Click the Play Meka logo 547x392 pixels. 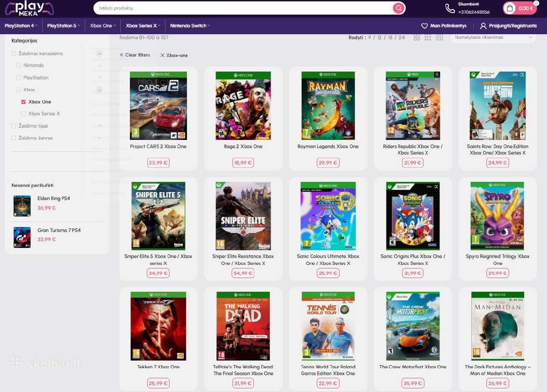tap(29, 8)
